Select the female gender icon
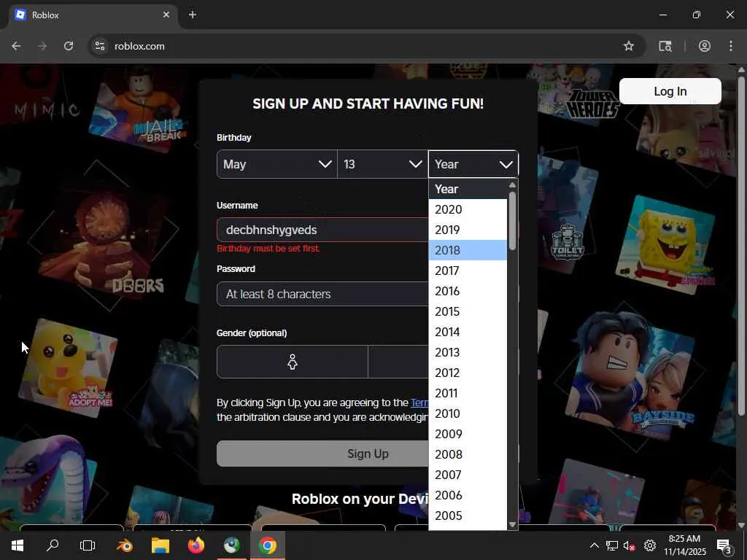 tap(292, 362)
